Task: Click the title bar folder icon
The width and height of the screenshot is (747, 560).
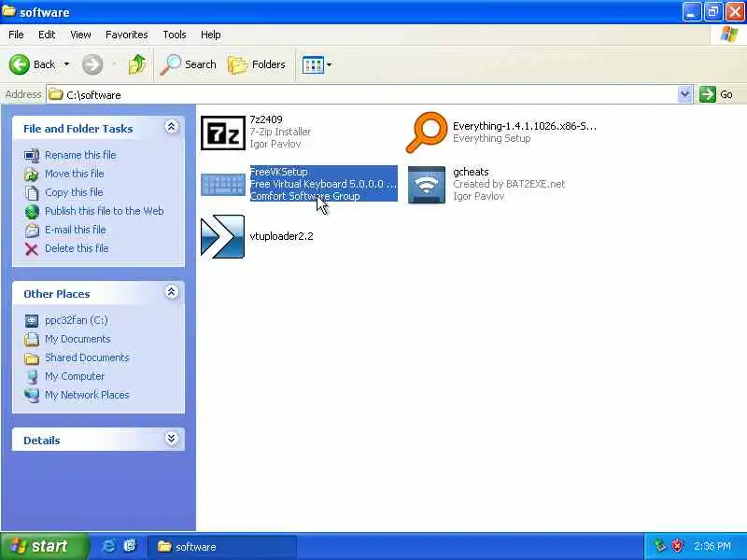Action: coord(8,11)
